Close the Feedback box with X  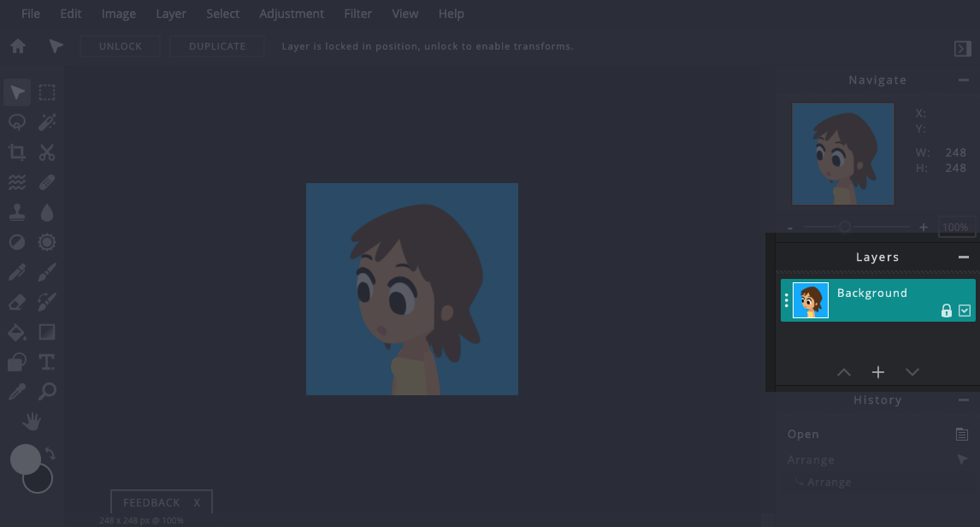point(197,503)
